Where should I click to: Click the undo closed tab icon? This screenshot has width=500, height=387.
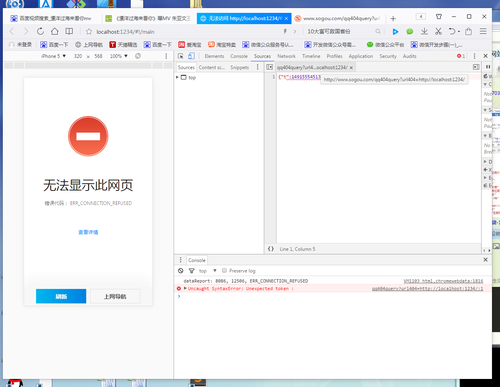tap(452, 31)
